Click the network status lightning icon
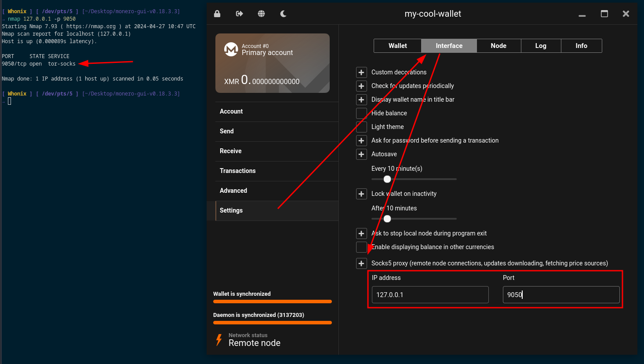Viewport: 644px width, 364px height. click(x=219, y=340)
